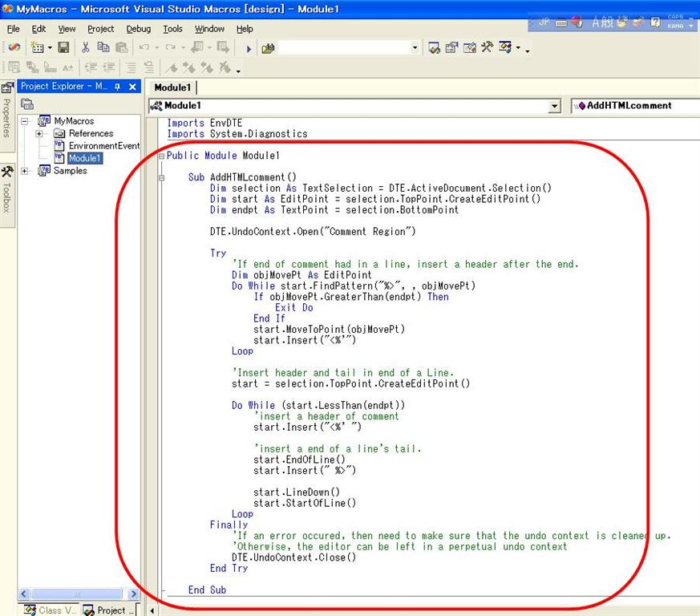Save the module with the floppy disk icon
The image size is (700, 616).
pos(64,47)
